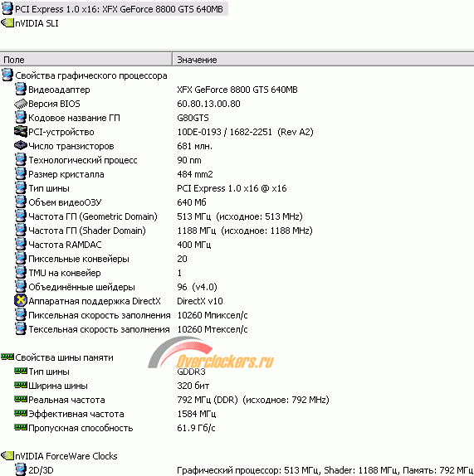Click the nVIDIA logo icon beside nVIDIA SLI
The height and width of the screenshot is (476, 474).
tap(7, 23)
